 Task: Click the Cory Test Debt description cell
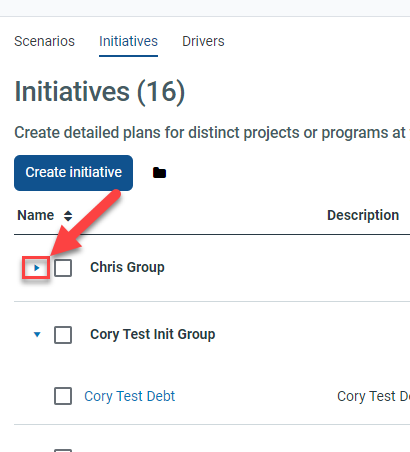pos(373,396)
